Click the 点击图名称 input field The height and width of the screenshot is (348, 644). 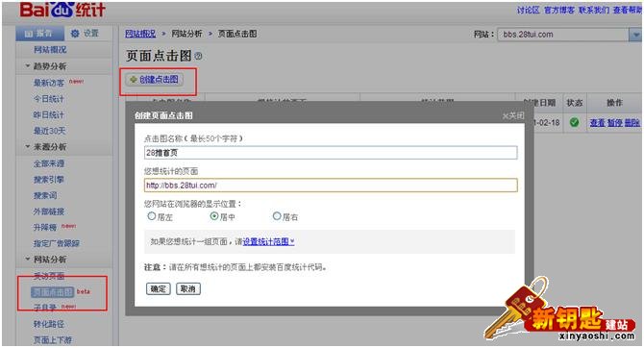click(x=331, y=153)
